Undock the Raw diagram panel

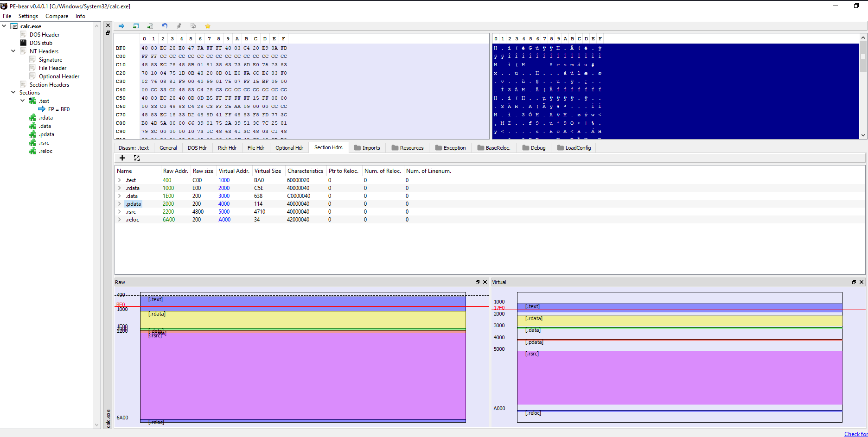478,282
